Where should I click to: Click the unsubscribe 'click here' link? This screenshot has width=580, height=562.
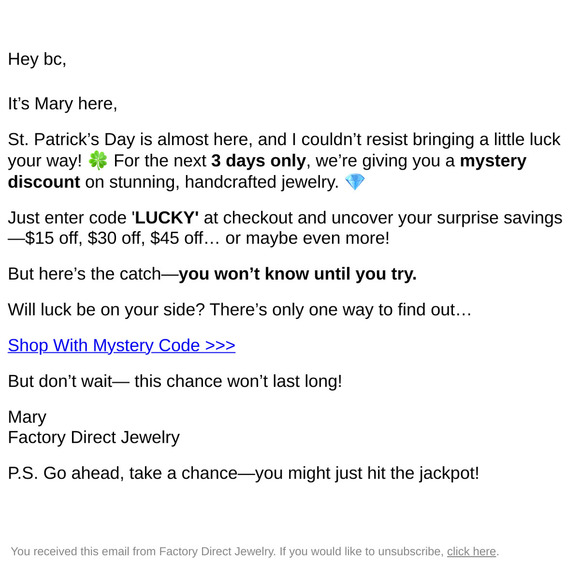(471, 551)
